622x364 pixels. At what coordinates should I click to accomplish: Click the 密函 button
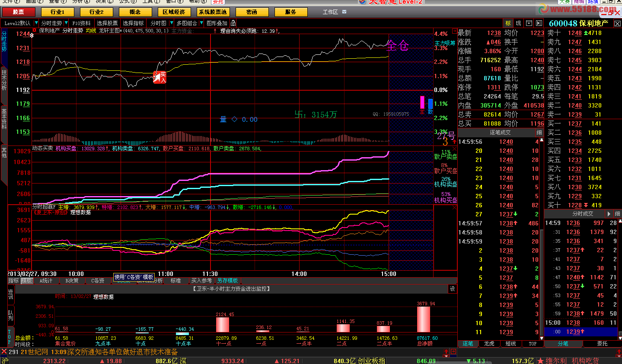click(252, 12)
